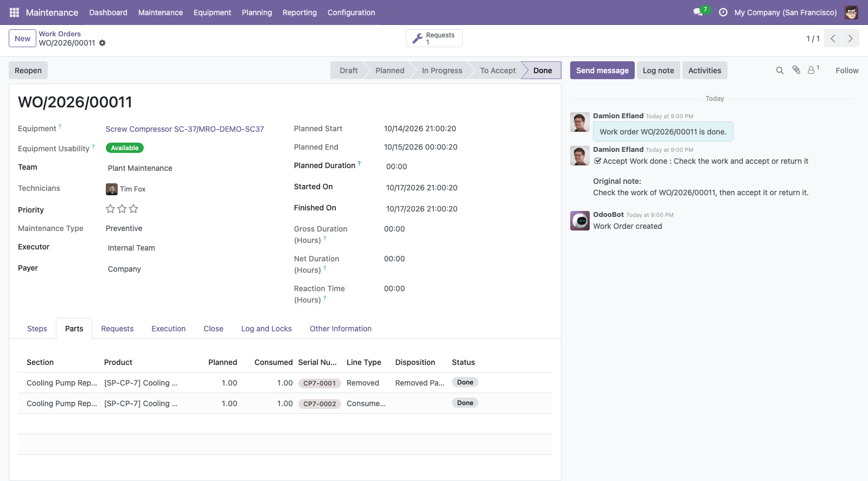Screen dimensions: 868x481
Task: Open the Planning menu
Action: coord(257,12)
